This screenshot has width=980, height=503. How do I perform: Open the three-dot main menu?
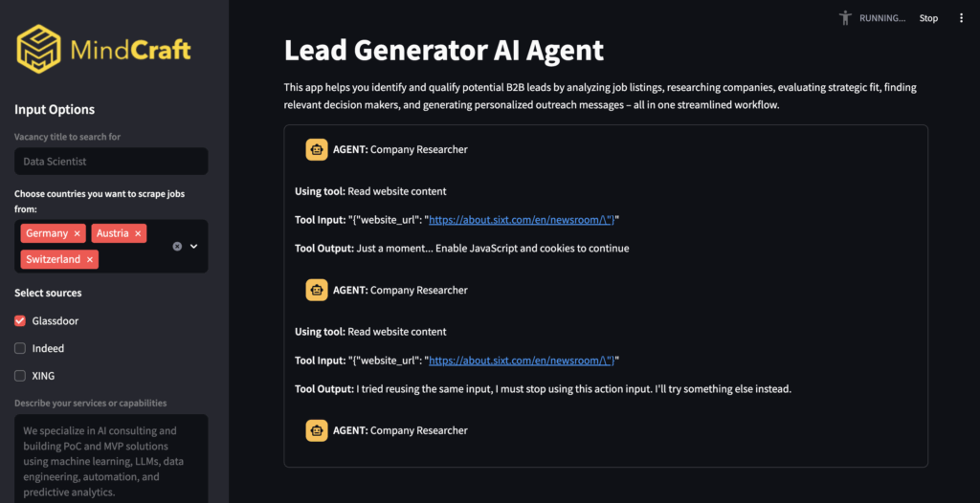pos(961,18)
